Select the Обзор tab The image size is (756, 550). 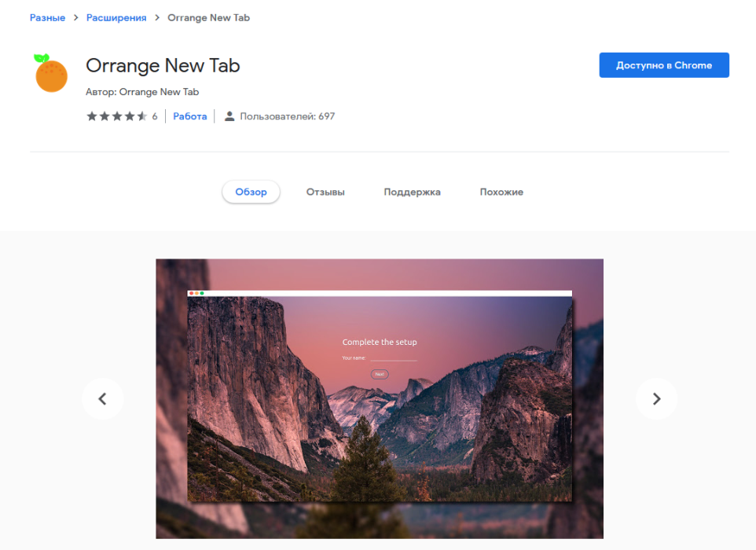click(x=251, y=192)
